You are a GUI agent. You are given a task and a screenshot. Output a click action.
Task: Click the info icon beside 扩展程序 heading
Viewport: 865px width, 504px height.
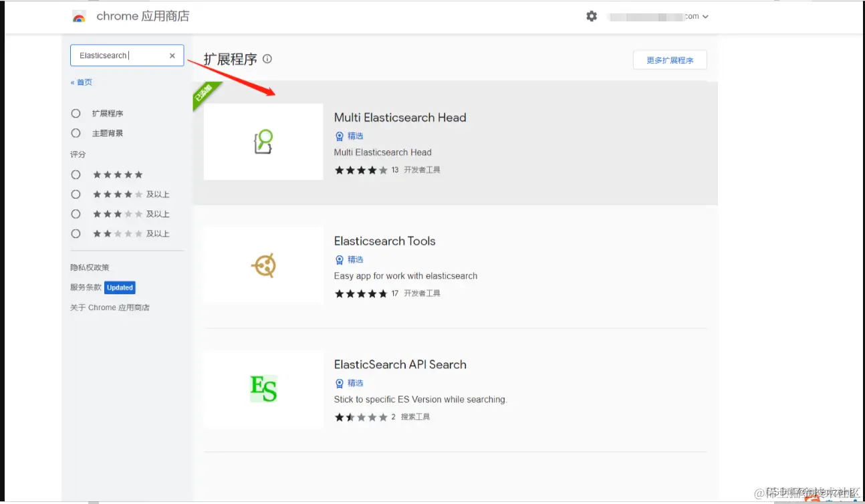[x=267, y=59]
